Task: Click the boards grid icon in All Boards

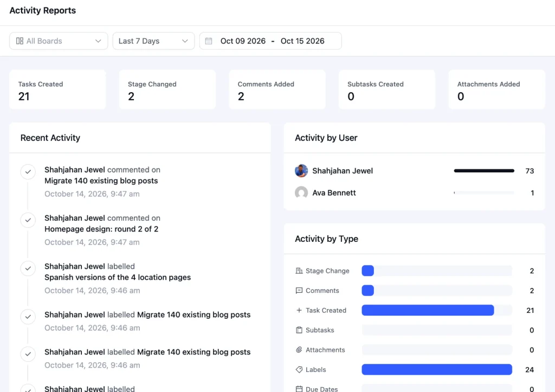Action: point(20,41)
